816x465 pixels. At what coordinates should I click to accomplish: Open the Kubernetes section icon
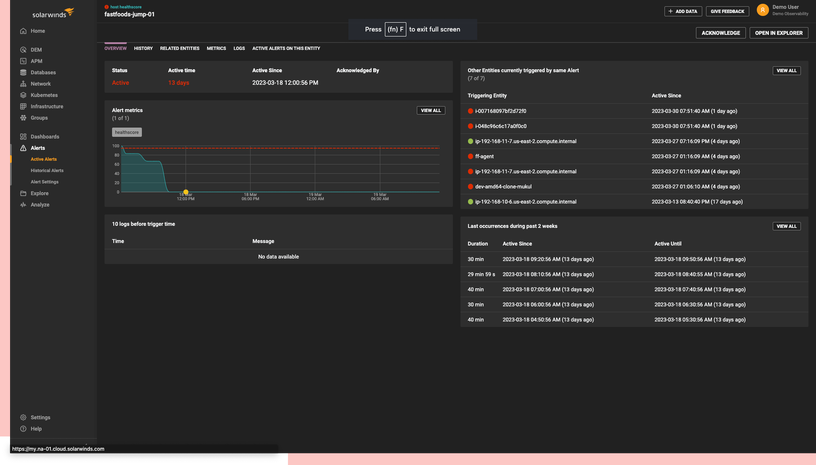click(23, 95)
